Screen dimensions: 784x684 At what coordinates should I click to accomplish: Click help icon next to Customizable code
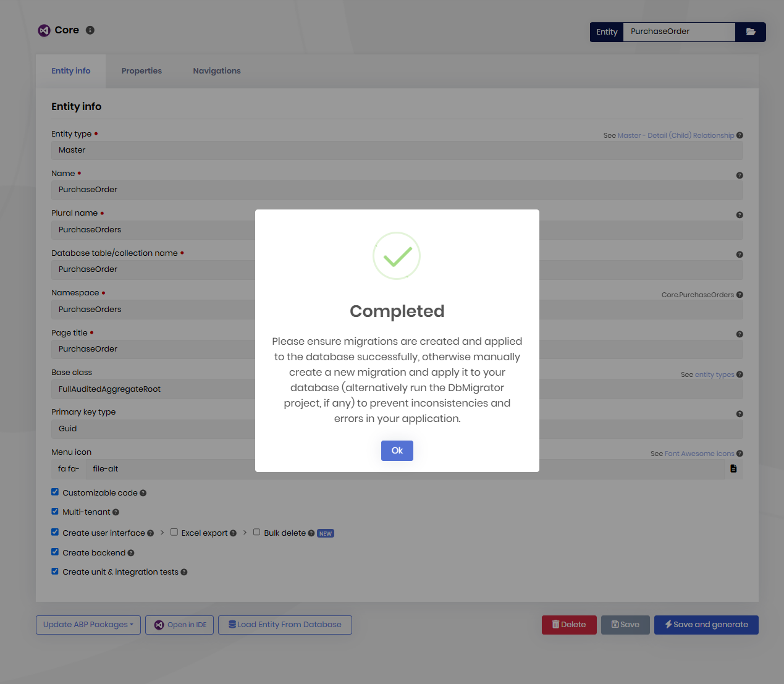pos(143,493)
